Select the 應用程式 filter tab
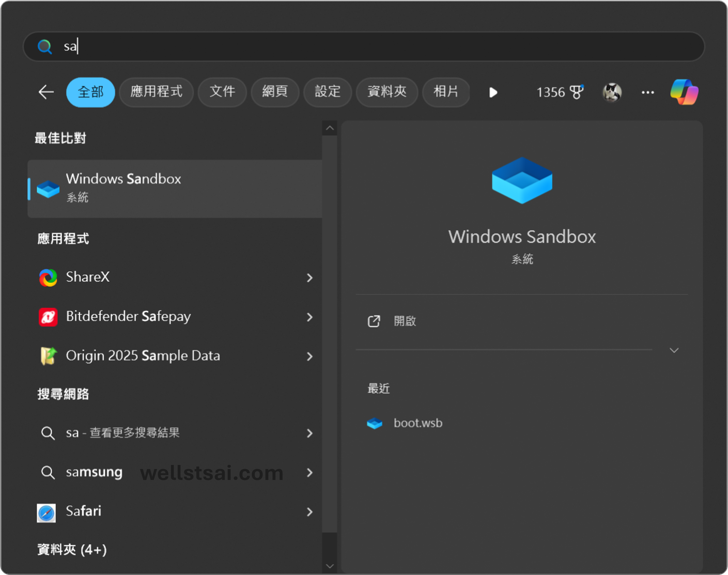728x575 pixels. (x=156, y=92)
